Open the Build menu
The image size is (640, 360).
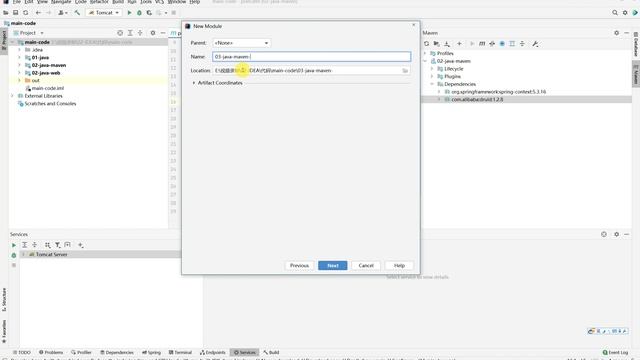pyautogui.click(x=118, y=2)
